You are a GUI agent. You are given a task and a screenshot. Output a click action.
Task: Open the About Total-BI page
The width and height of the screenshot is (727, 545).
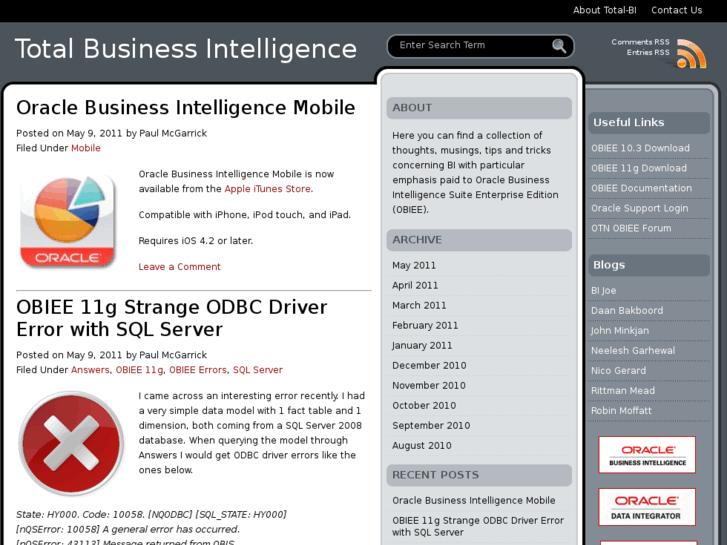[605, 10]
